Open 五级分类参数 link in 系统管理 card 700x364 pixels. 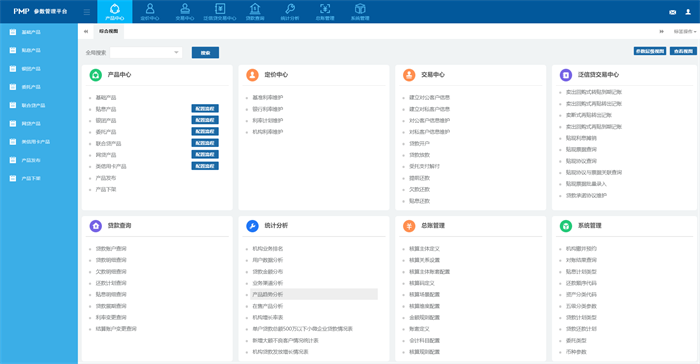(581, 306)
